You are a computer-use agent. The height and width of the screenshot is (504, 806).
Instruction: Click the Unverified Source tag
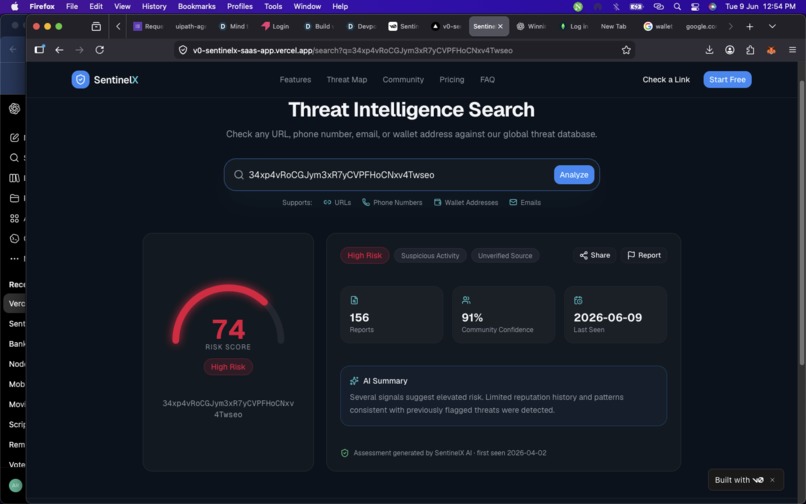505,256
